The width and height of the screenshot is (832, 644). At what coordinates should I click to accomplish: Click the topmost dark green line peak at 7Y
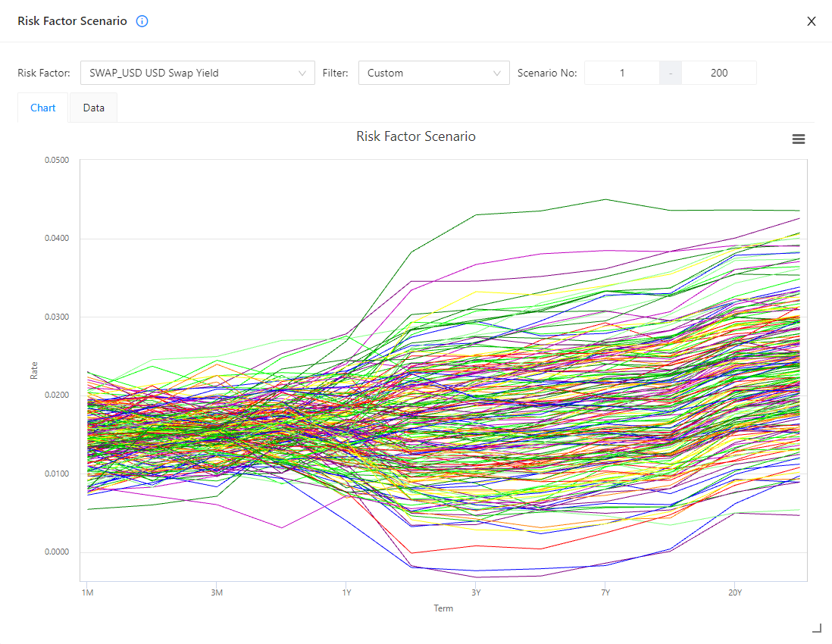(x=605, y=199)
